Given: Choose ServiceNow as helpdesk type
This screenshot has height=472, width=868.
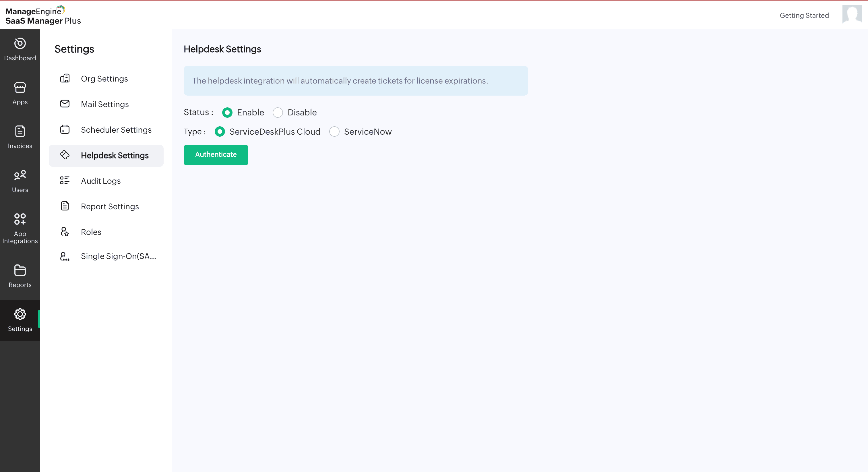Looking at the screenshot, I should tap(334, 132).
